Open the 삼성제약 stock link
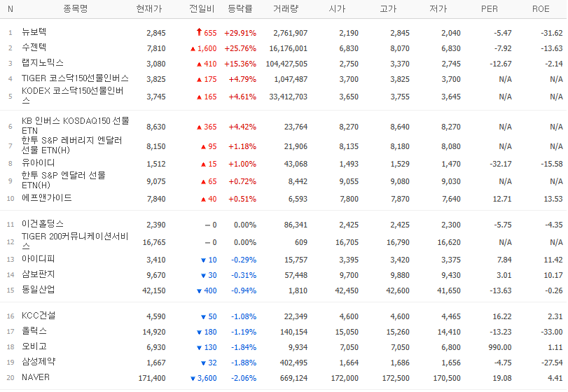Screen dimensions: 568x392 [x=39, y=362]
